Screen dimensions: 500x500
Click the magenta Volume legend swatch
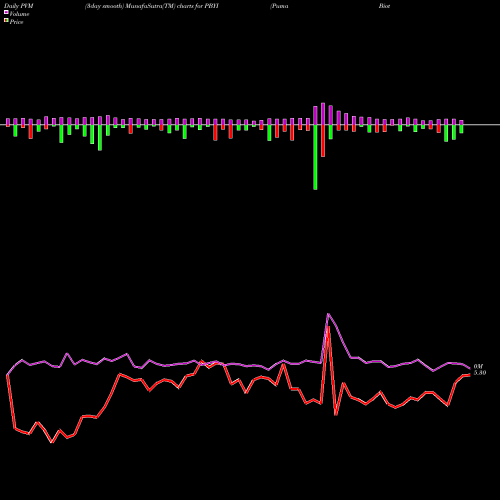click(x=6, y=13)
